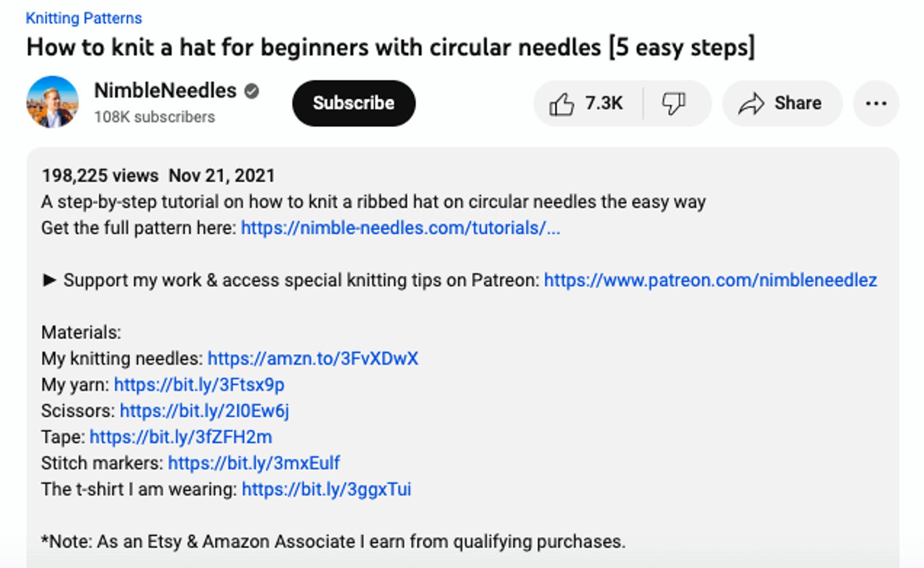The height and width of the screenshot is (568, 924).
Task: Open the three-dot more actions menu
Action: (x=875, y=104)
